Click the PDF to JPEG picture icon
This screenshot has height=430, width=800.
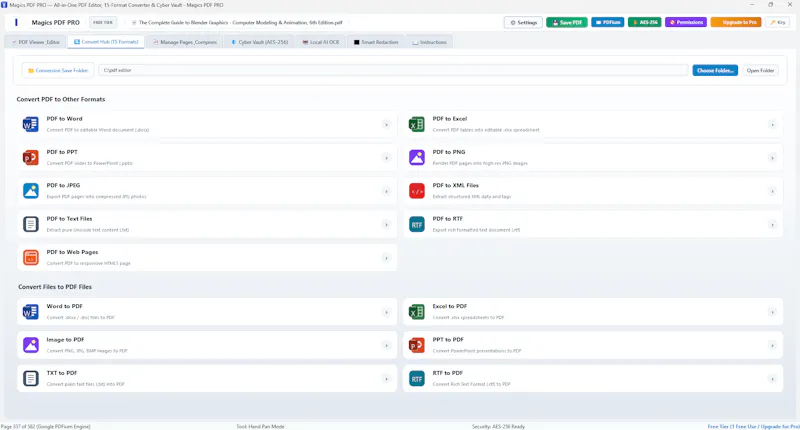tap(31, 191)
